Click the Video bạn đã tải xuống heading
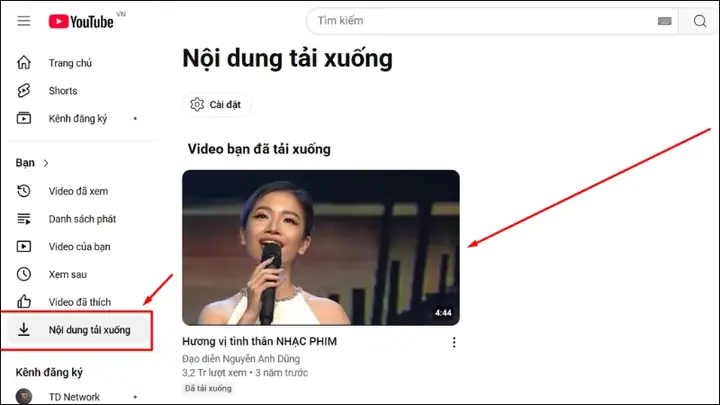 click(259, 149)
